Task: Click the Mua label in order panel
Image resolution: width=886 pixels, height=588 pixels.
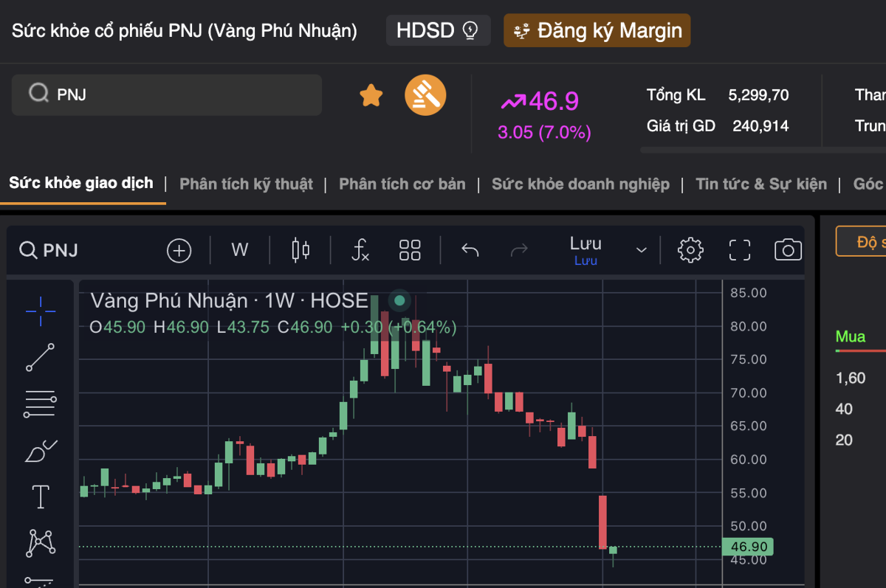Action: pos(851,337)
